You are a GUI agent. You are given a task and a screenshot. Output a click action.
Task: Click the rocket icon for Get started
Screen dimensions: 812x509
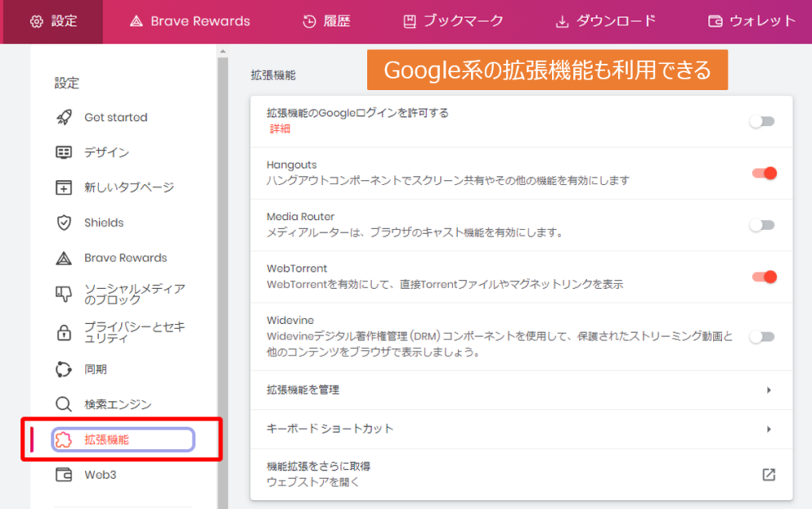pos(63,117)
